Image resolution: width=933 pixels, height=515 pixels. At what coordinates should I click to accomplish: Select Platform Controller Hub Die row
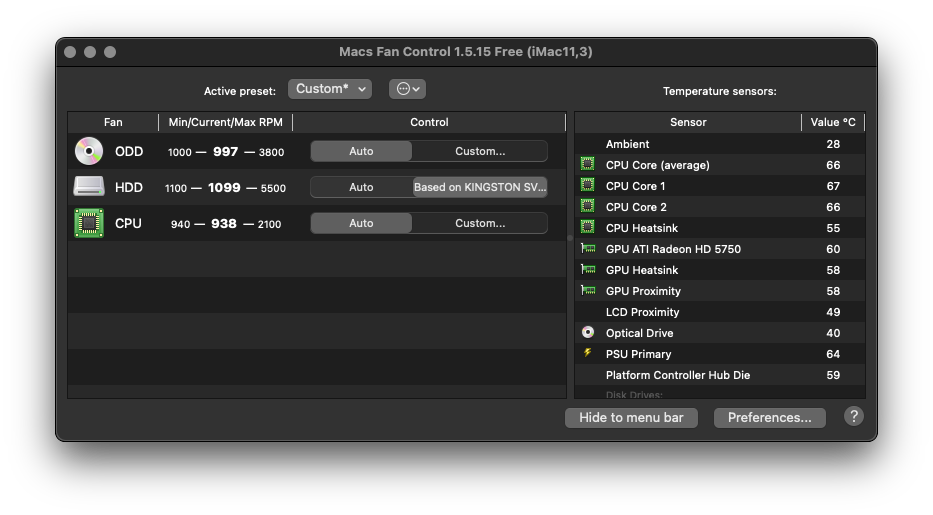tap(720, 375)
